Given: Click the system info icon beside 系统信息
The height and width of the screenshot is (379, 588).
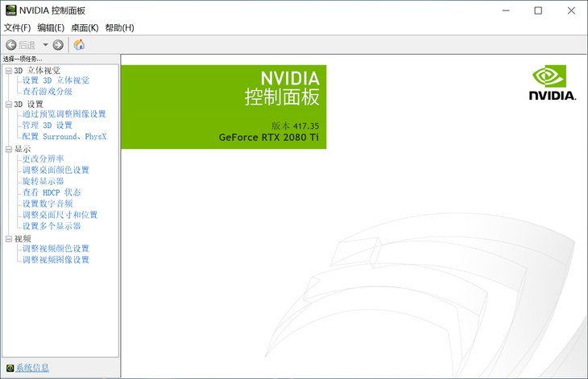Looking at the screenshot, I should pos(10,369).
